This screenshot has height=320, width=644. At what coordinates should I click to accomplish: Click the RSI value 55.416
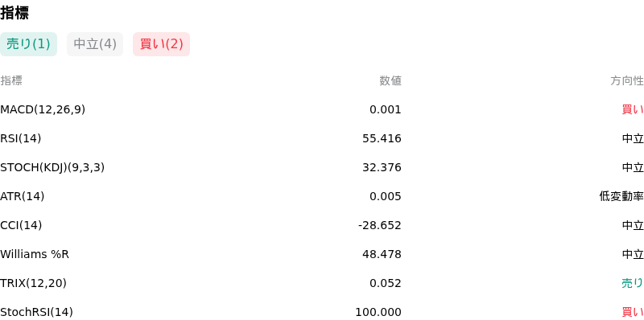pyautogui.click(x=382, y=138)
